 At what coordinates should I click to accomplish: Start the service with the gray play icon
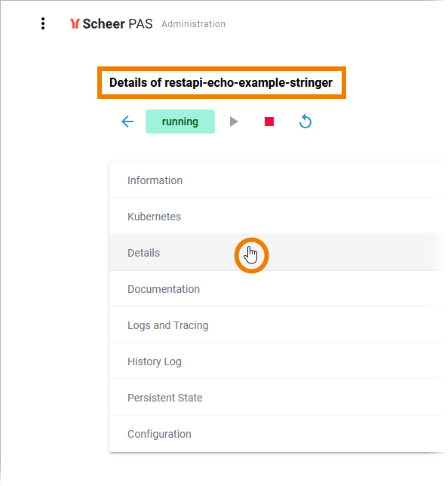click(x=234, y=121)
